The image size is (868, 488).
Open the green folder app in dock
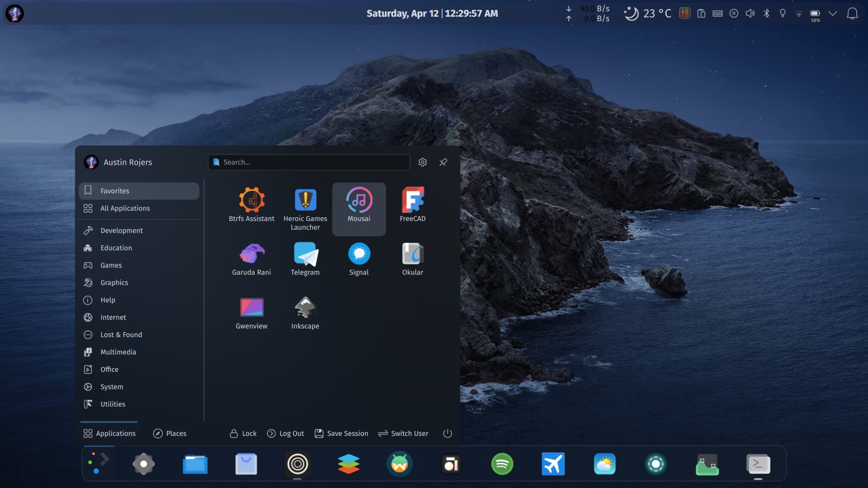point(707,464)
